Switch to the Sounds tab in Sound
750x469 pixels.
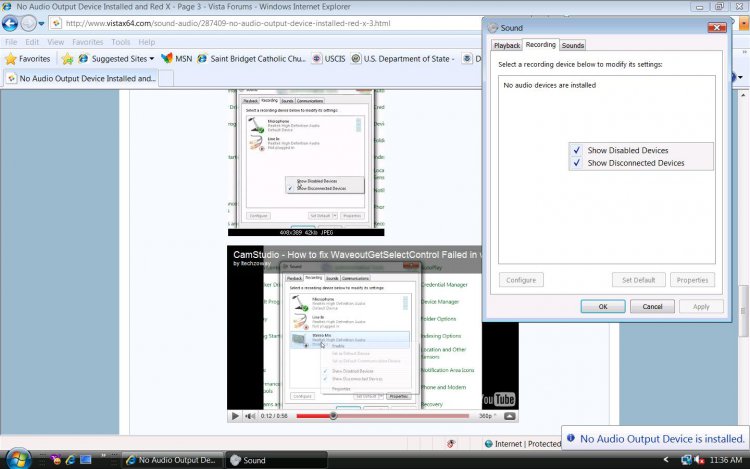(x=573, y=45)
